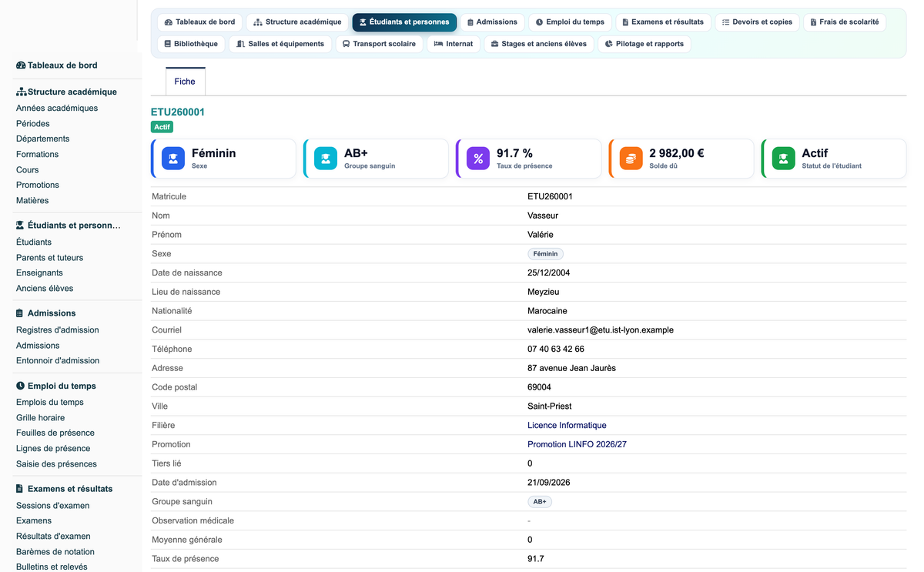Select the Fiche tab
The height and width of the screenshot is (572, 924).
185,82
